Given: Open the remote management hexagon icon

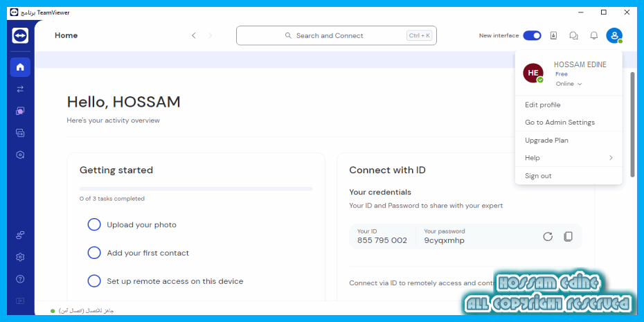Looking at the screenshot, I should [x=20, y=155].
